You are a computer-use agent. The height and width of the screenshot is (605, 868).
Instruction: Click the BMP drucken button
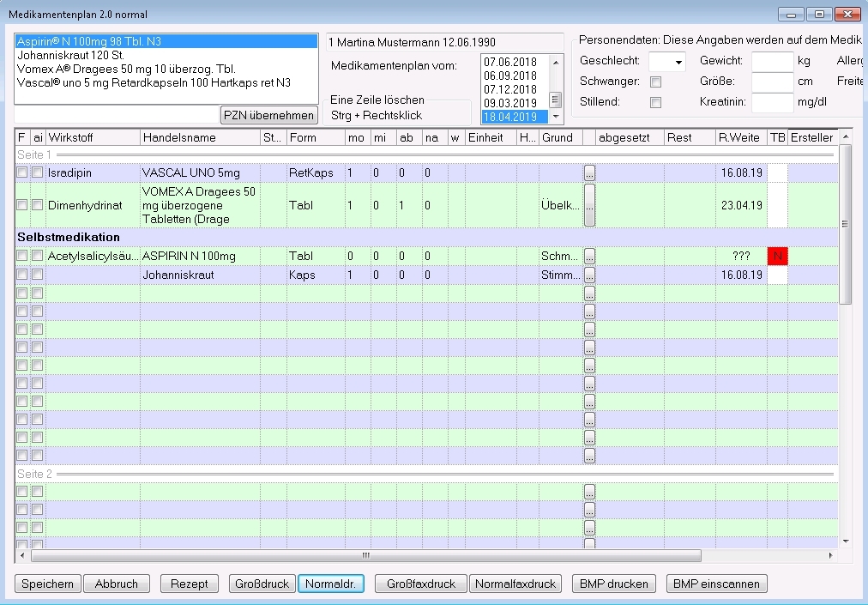coord(614,584)
